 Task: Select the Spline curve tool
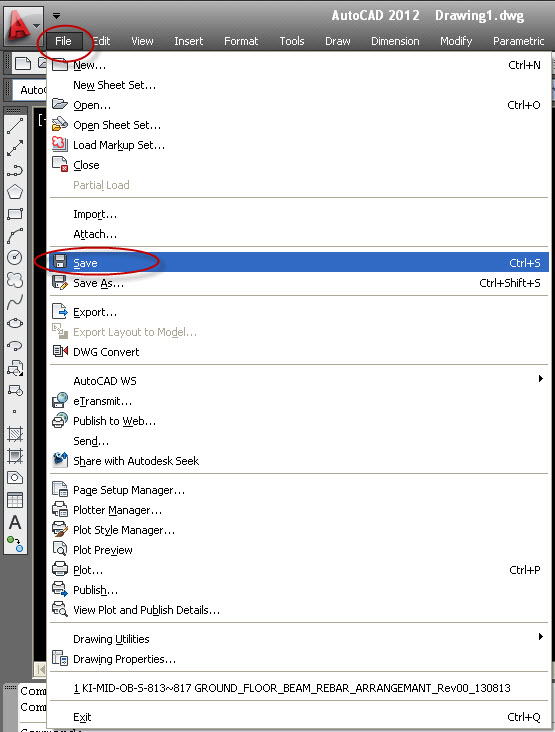(15, 302)
